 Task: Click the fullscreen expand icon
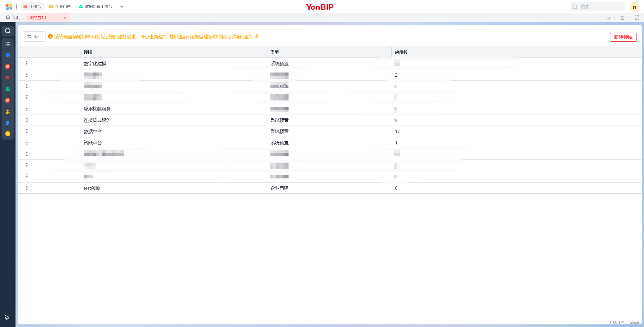[637, 18]
